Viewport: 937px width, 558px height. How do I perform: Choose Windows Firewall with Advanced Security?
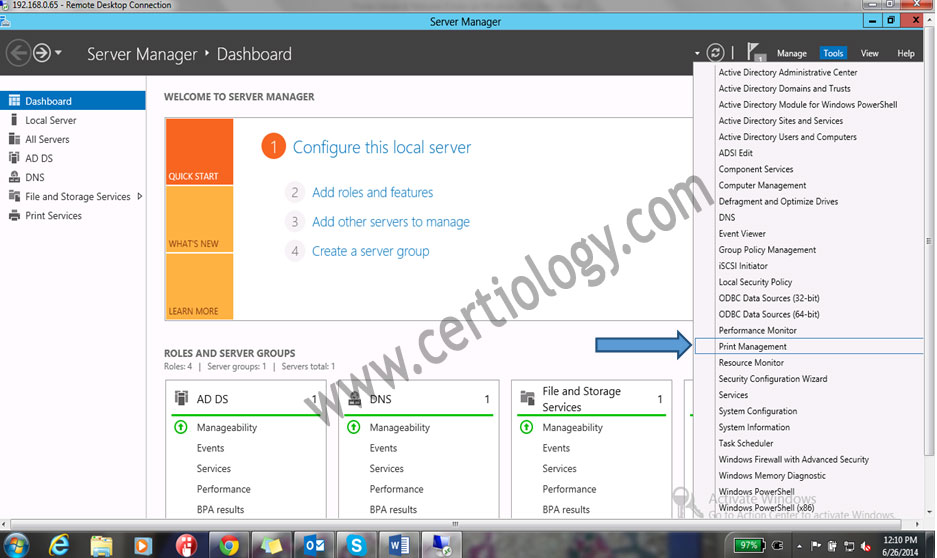coord(793,459)
